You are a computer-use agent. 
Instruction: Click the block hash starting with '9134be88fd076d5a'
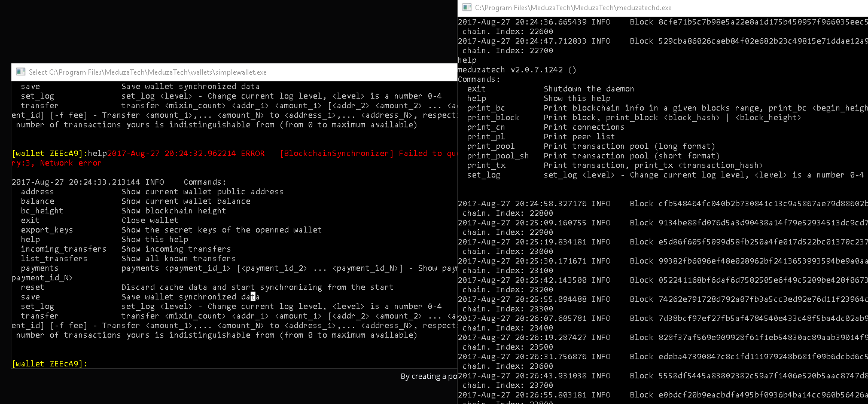[763, 223]
